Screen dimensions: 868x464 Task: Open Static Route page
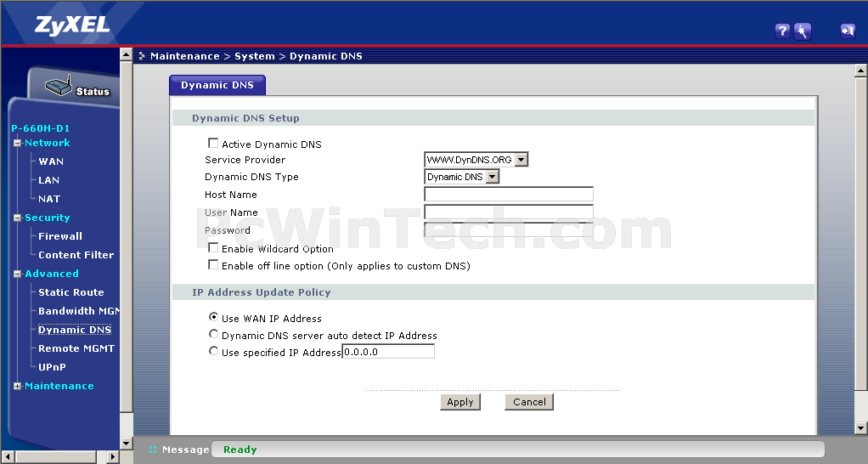[x=70, y=292]
